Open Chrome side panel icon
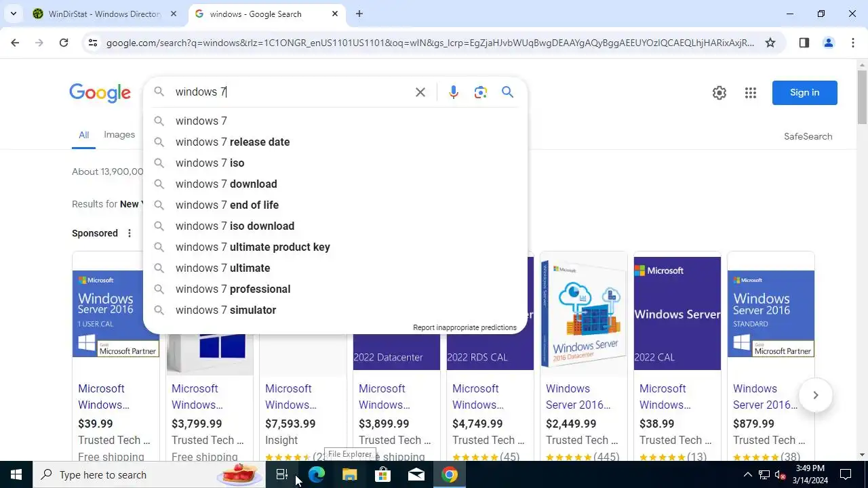 tap(804, 43)
